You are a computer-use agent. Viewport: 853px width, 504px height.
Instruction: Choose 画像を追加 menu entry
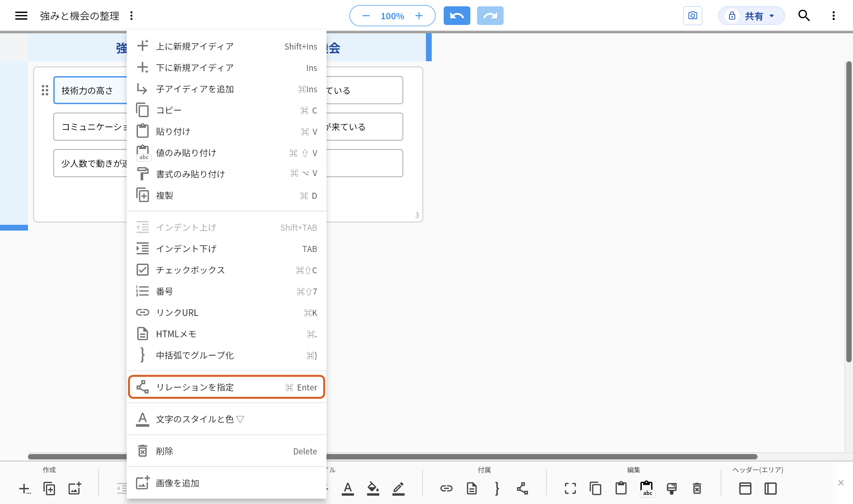226,483
